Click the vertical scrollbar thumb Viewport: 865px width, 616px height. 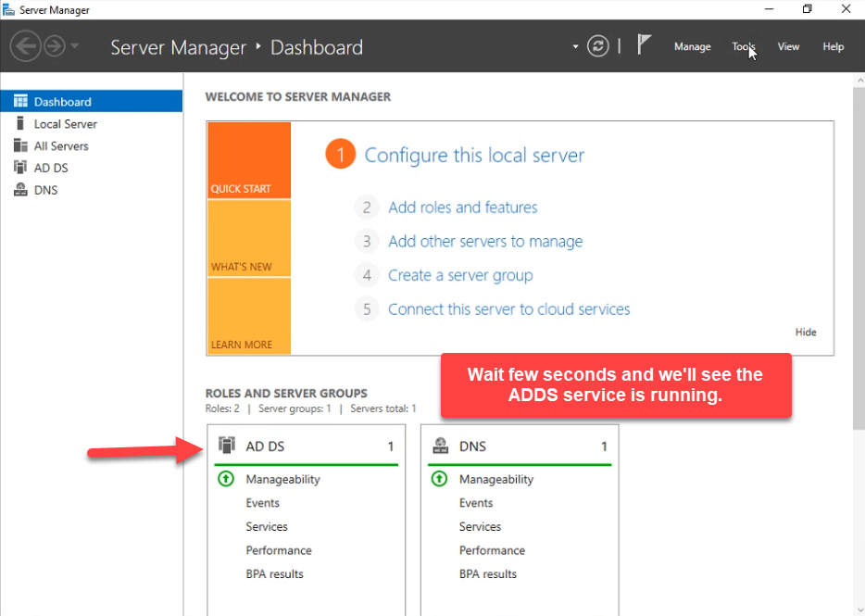click(x=859, y=258)
